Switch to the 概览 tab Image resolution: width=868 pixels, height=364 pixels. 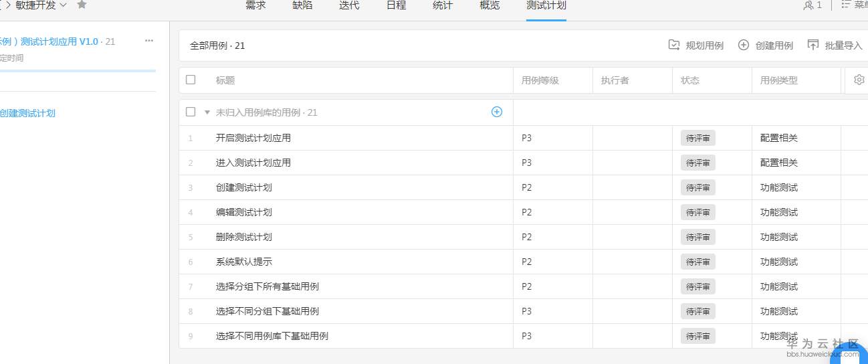click(x=490, y=5)
